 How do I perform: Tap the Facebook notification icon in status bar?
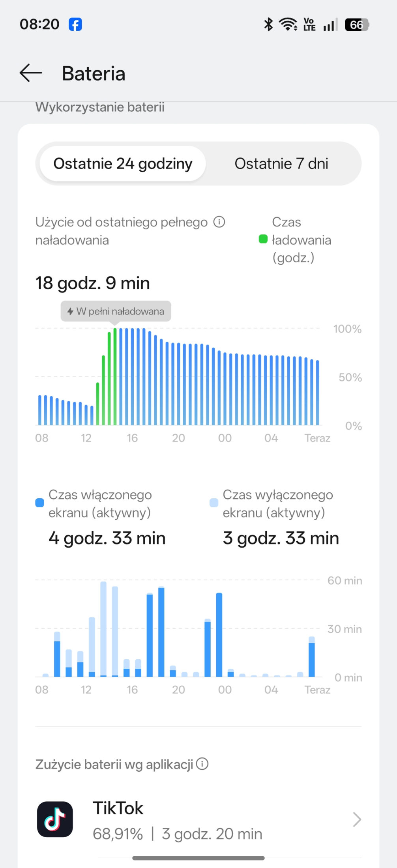point(75,24)
